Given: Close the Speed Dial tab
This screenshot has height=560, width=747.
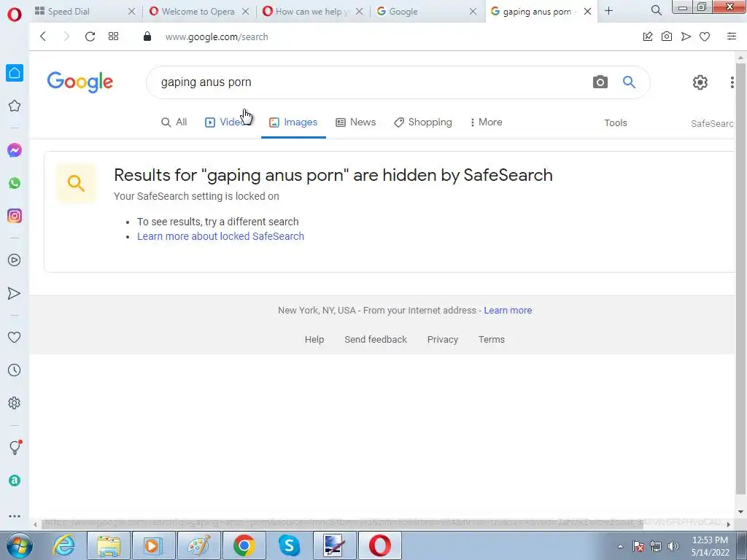Looking at the screenshot, I should coord(132,11).
